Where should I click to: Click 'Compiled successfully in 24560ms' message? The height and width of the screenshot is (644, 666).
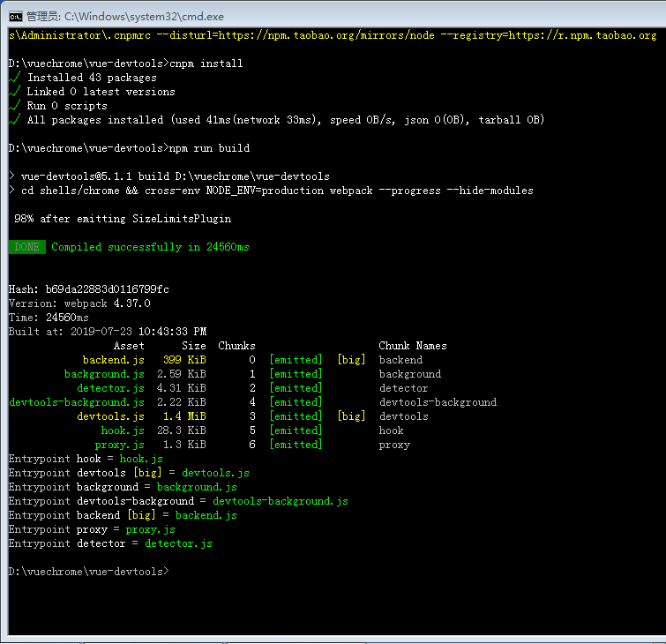[150, 247]
